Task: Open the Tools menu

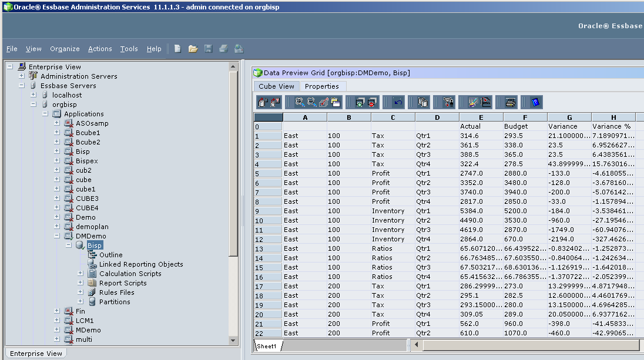Action: pyautogui.click(x=129, y=49)
